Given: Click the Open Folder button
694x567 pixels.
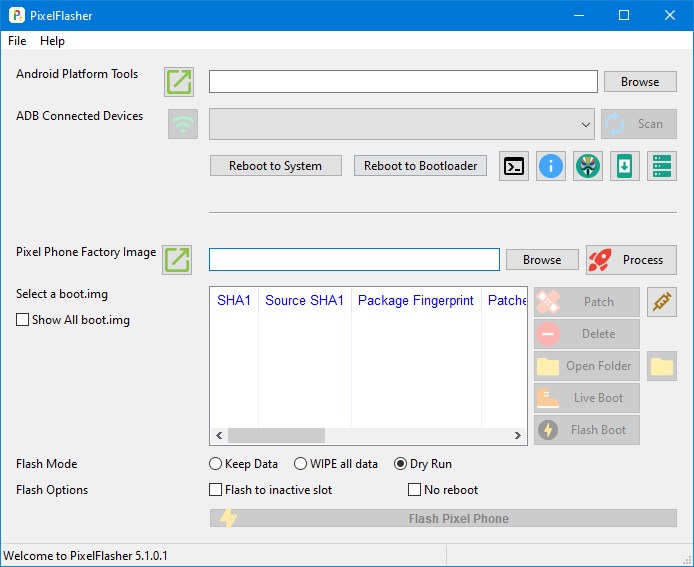Looking at the screenshot, I should [x=587, y=366].
